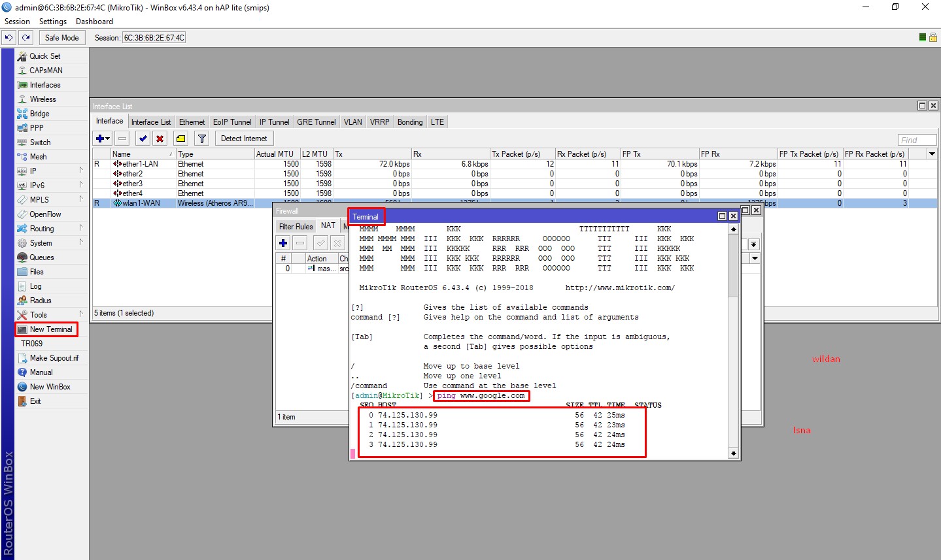Click the Filter funnel in Interface List
The width and height of the screenshot is (941, 560).
202,139
